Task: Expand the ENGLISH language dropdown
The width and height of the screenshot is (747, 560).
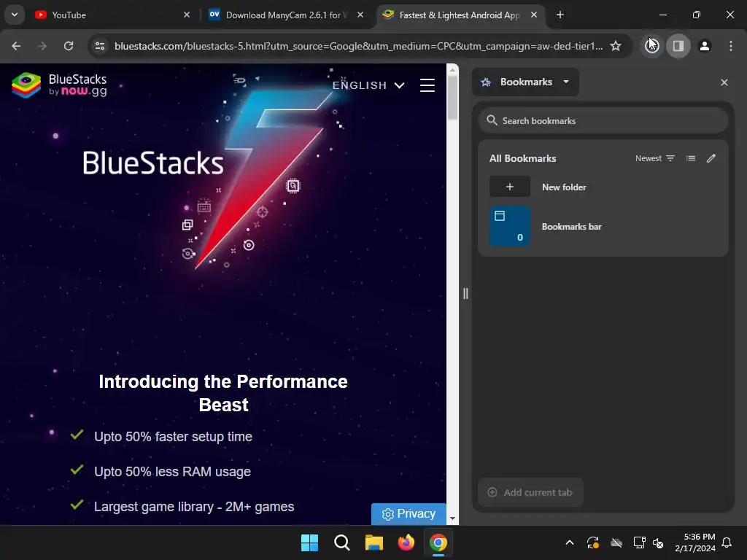Action: [x=368, y=85]
